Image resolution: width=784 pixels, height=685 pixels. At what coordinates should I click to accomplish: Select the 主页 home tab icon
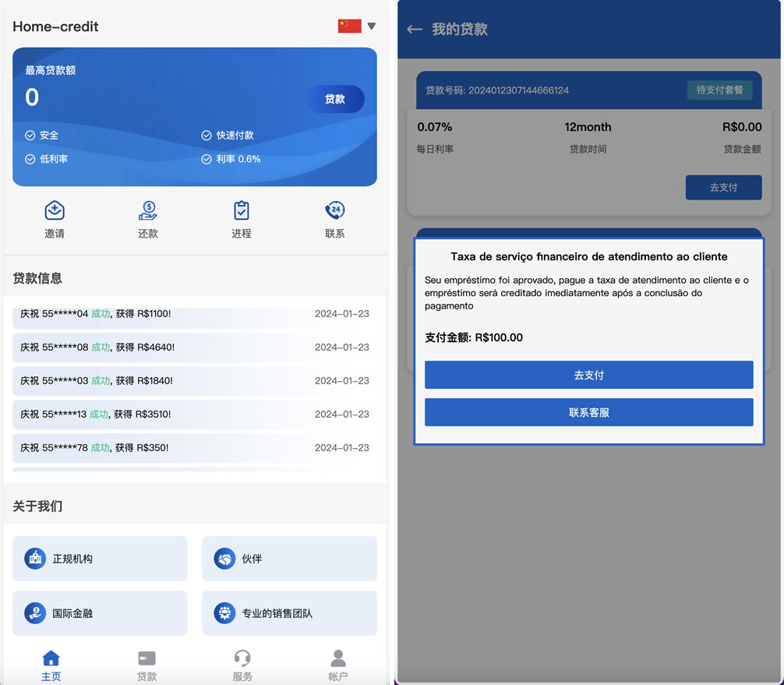click(x=51, y=665)
